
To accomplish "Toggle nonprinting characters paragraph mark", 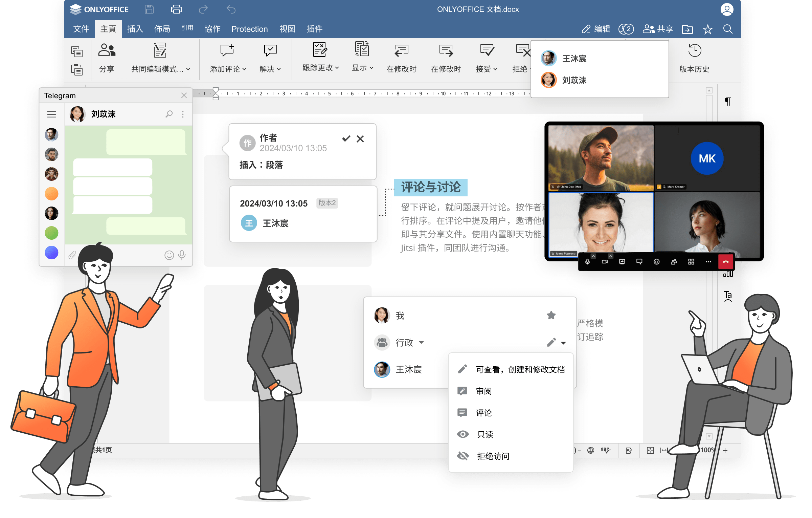I will coord(728,101).
